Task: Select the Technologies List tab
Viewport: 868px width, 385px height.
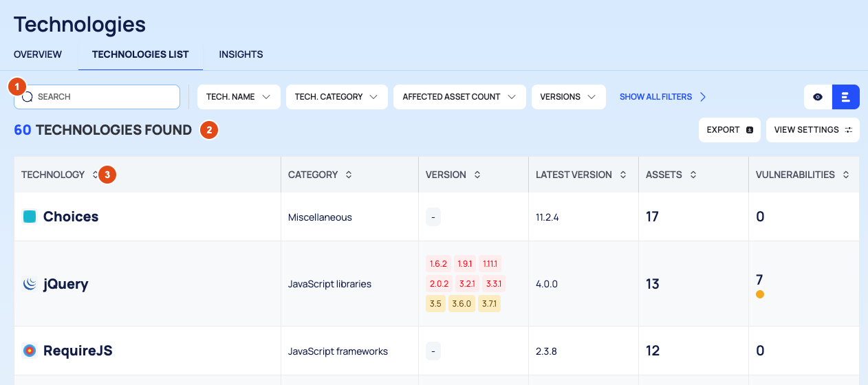Action: [x=140, y=54]
